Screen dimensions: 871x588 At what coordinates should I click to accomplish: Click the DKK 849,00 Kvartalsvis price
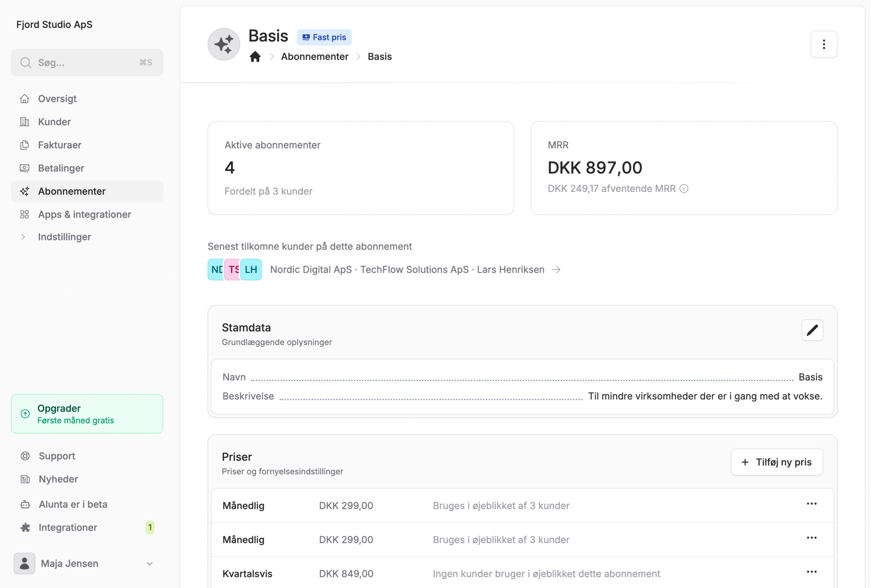(x=346, y=574)
